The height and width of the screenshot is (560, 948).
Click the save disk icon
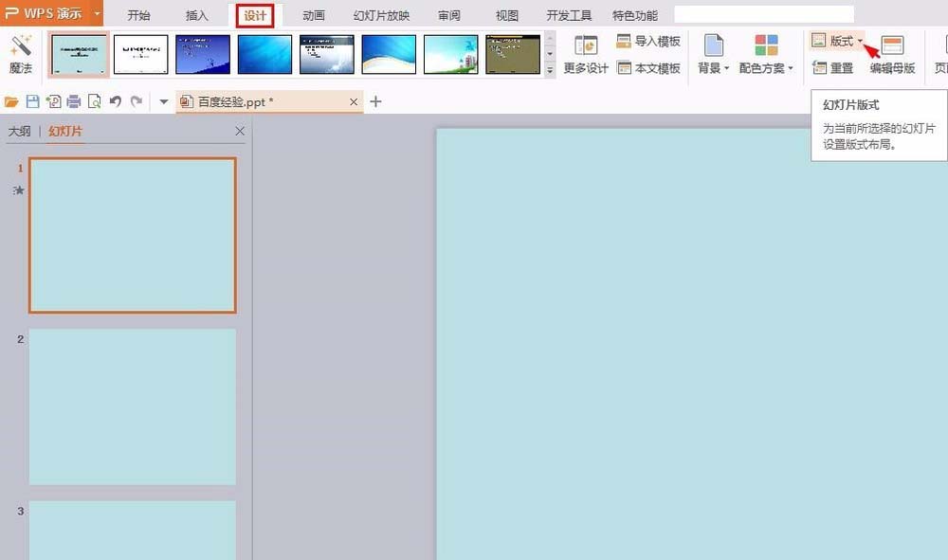tap(32, 101)
